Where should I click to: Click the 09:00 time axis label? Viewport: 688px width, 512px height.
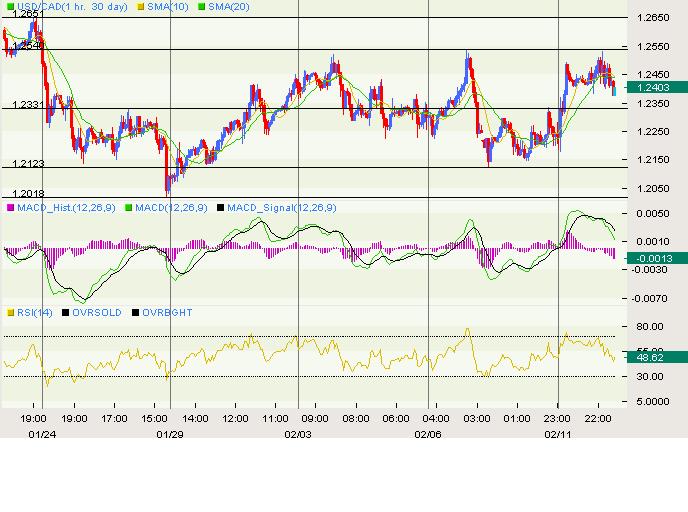pyautogui.click(x=315, y=419)
